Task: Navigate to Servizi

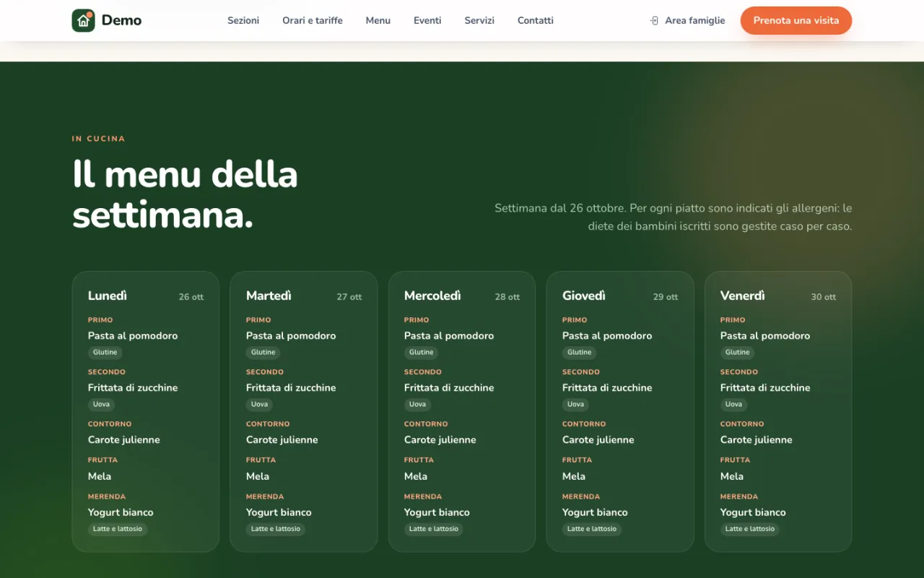Action: click(x=479, y=20)
